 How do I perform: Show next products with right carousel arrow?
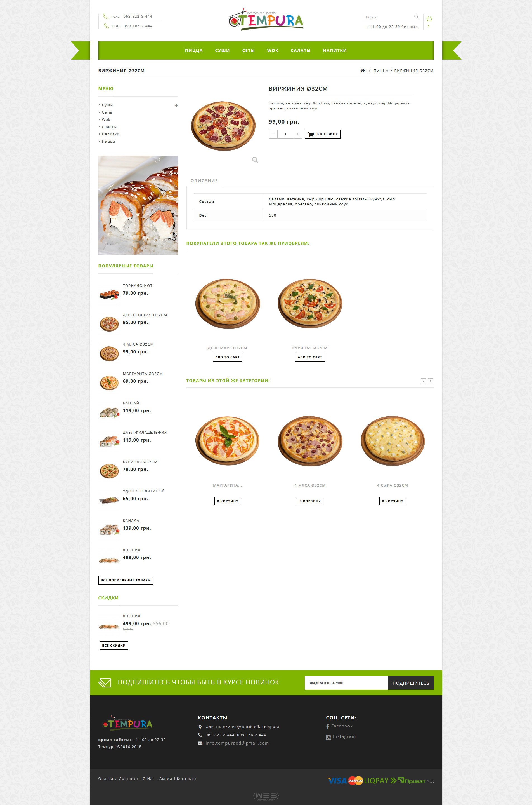point(430,381)
